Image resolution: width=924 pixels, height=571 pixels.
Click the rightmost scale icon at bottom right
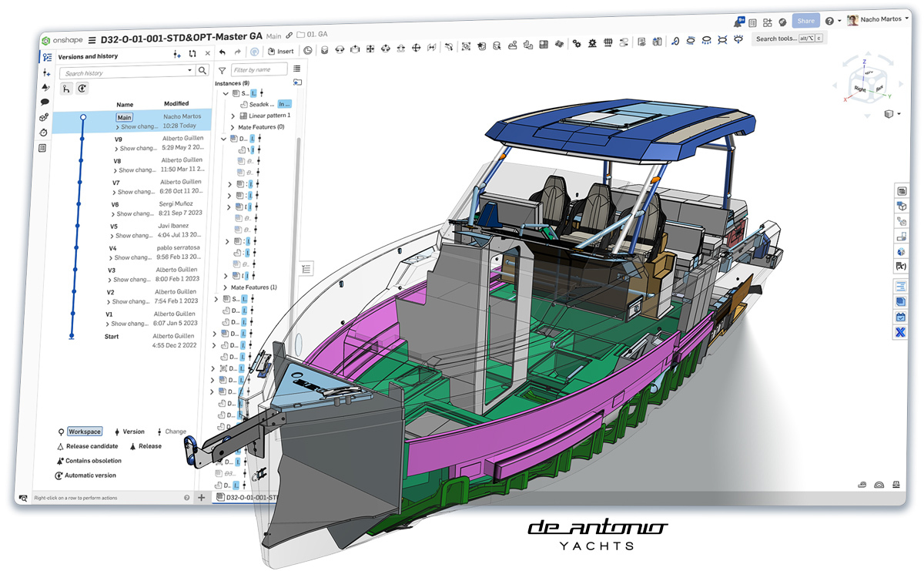coord(896,484)
